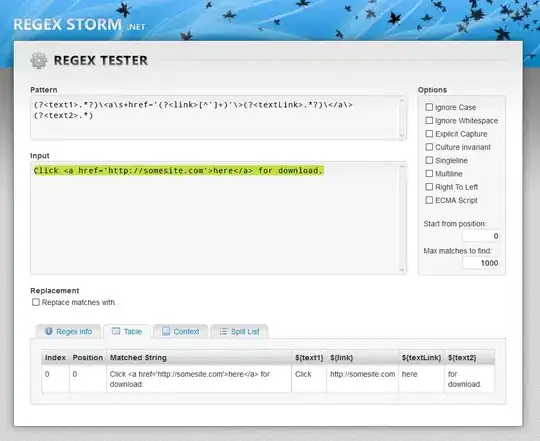Open the Regex Info tab
540x441 pixels.
pos(68,332)
